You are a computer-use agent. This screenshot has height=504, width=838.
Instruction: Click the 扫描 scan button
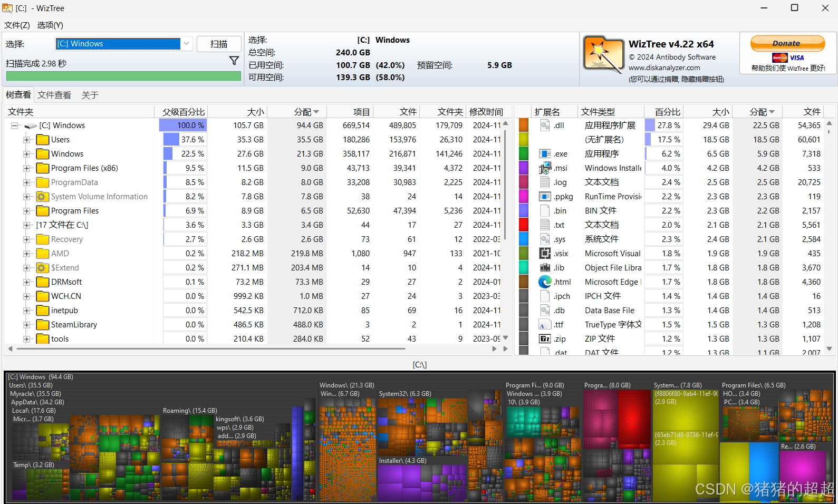pyautogui.click(x=219, y=44)
